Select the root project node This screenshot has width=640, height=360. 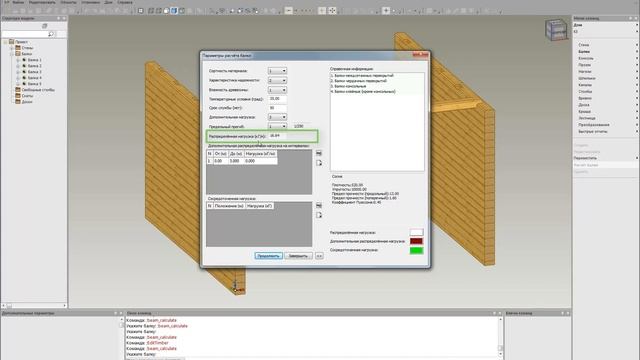21,42
